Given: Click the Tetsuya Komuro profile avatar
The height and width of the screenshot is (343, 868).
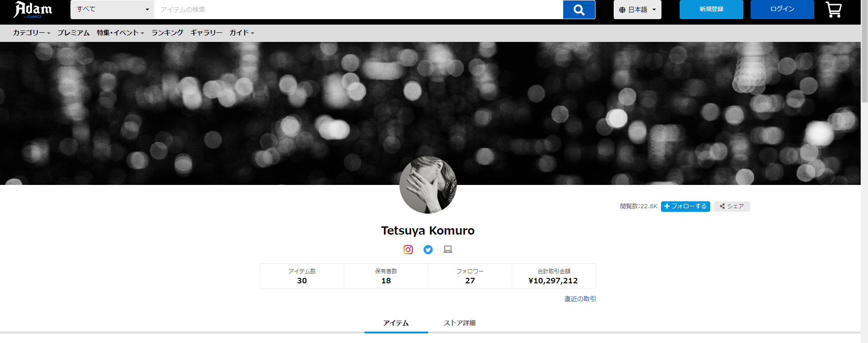Looking at the screenshot, I should (428, 185).
